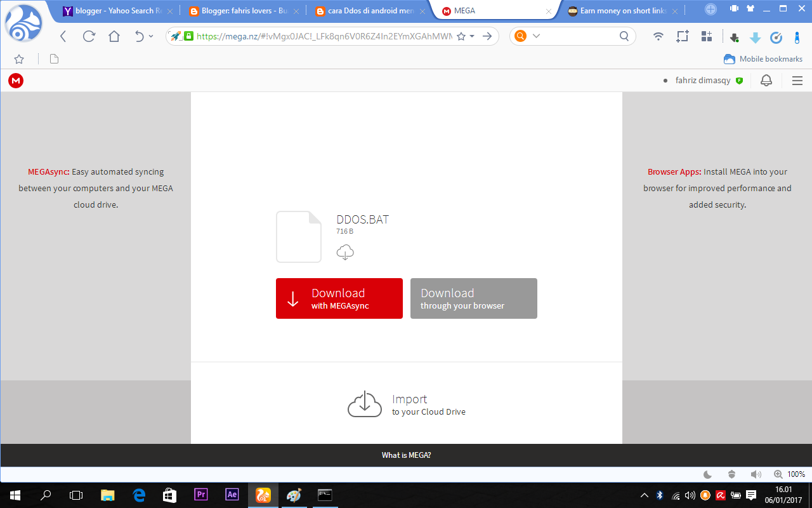The width and height of the screenshot is (812, 508).
Task: Bookmark this page with address bar star
Action: coord(461,36)
